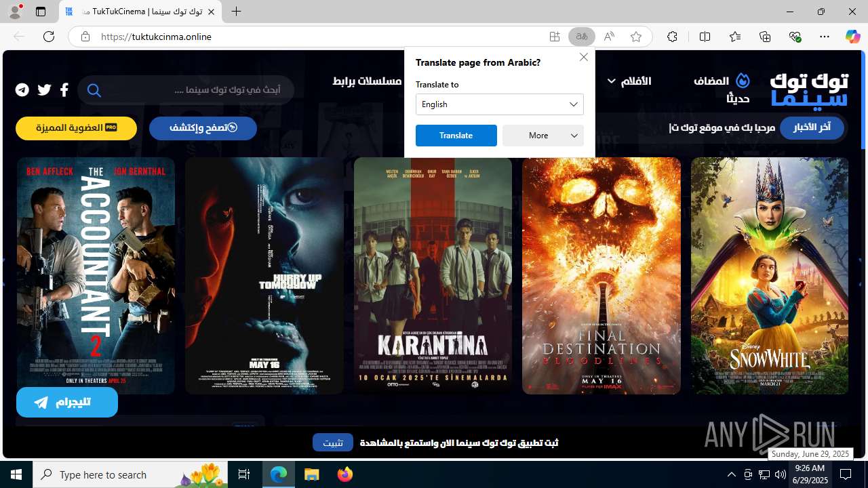
Task: Close the translate popup
Action: click(x=584, y=57)
